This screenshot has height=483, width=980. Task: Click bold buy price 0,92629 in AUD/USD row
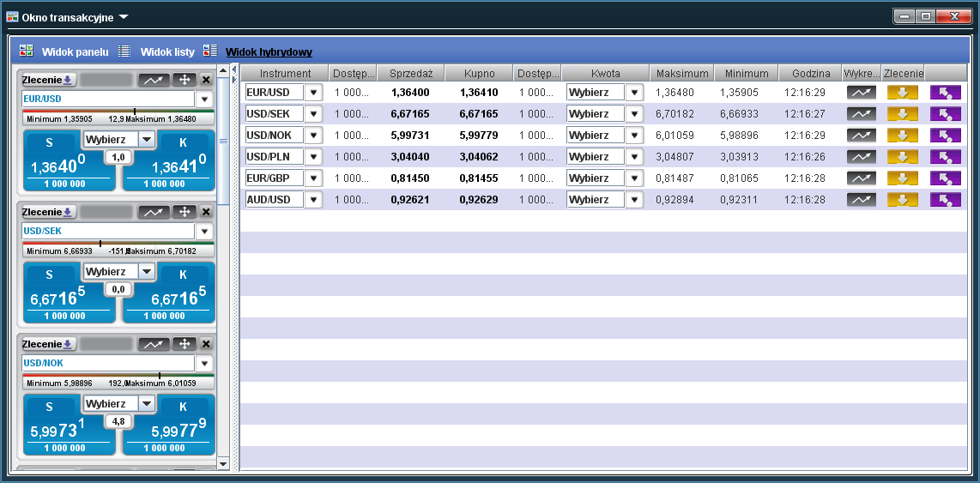[478, 200]
